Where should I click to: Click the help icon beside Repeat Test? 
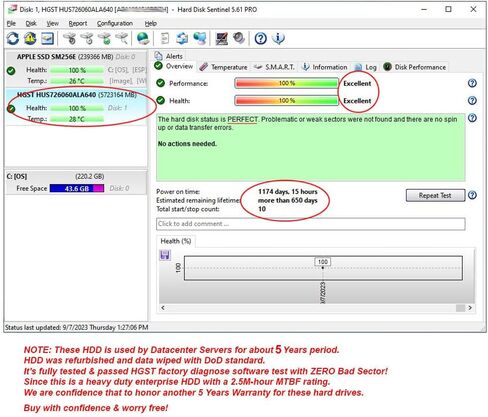tap(472, 195)
